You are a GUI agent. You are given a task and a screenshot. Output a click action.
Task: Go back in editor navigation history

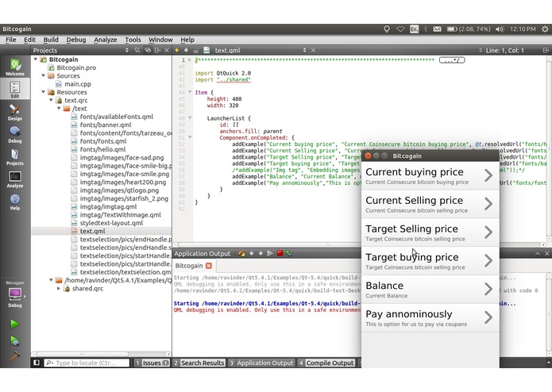pos(177,50)
